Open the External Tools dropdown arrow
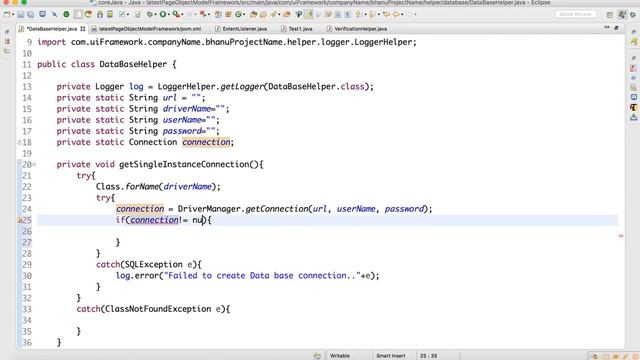 click(182, 15)
